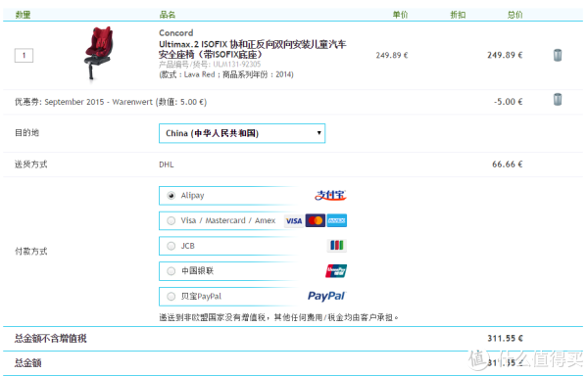This screenshot has height=376, width=588.
Task: Open the Ultimax.2 ISOFIX product title link
Action: pos(253,49)
